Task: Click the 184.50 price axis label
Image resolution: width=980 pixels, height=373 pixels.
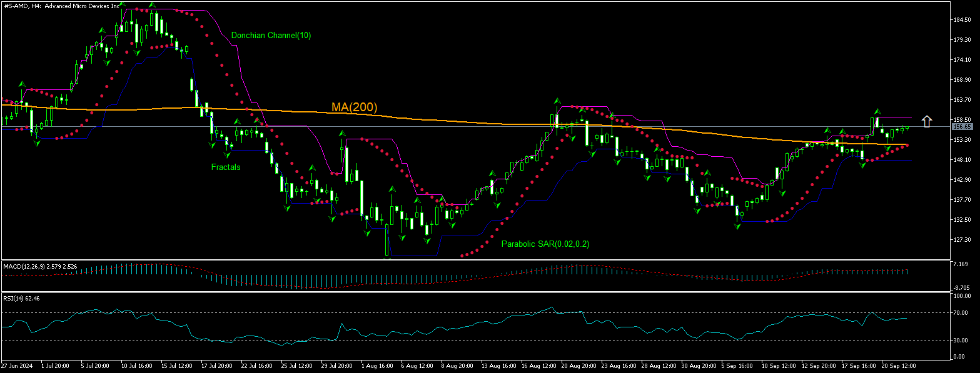Action: [961, 20]
